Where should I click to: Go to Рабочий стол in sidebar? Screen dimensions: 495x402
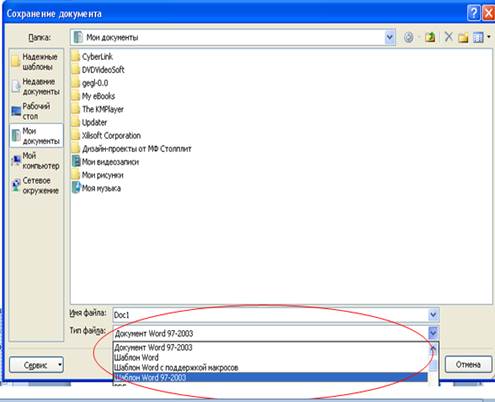tap(36, 111)
